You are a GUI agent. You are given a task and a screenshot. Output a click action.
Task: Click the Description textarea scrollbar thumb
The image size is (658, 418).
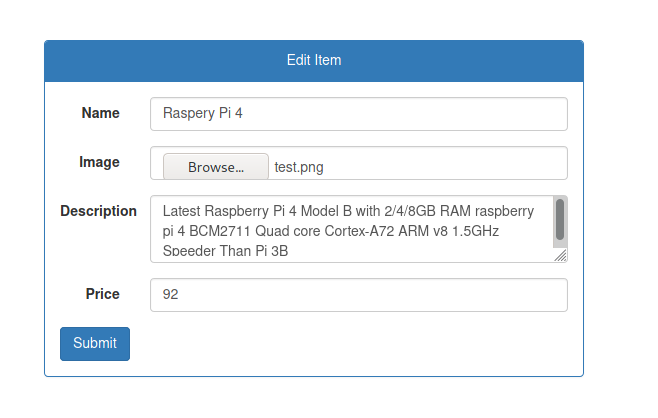click(560, 218)
